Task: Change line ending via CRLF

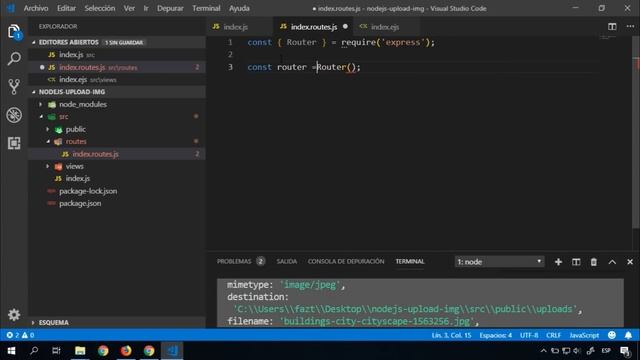Action: pos(553,335)
